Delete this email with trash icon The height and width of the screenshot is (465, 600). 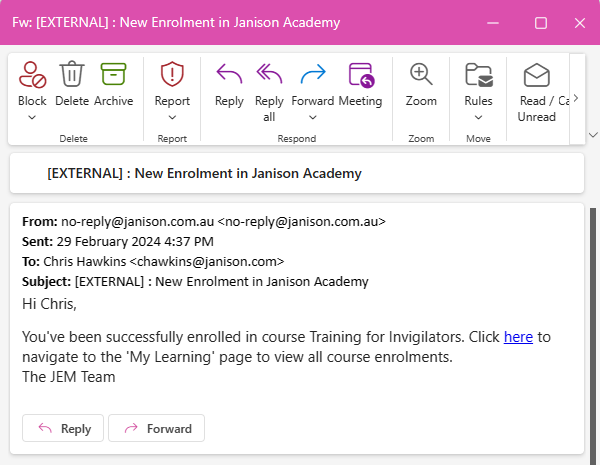tap(71, 76)
